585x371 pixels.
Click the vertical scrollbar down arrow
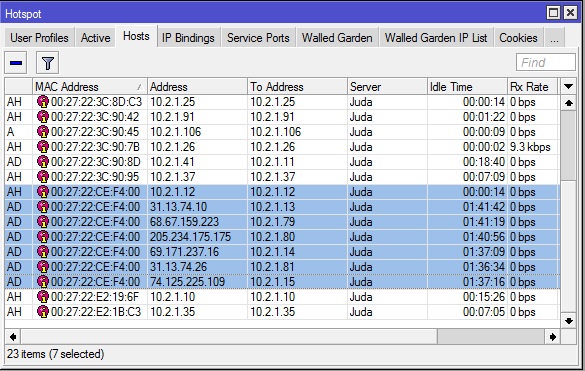[x=569, y=321]
